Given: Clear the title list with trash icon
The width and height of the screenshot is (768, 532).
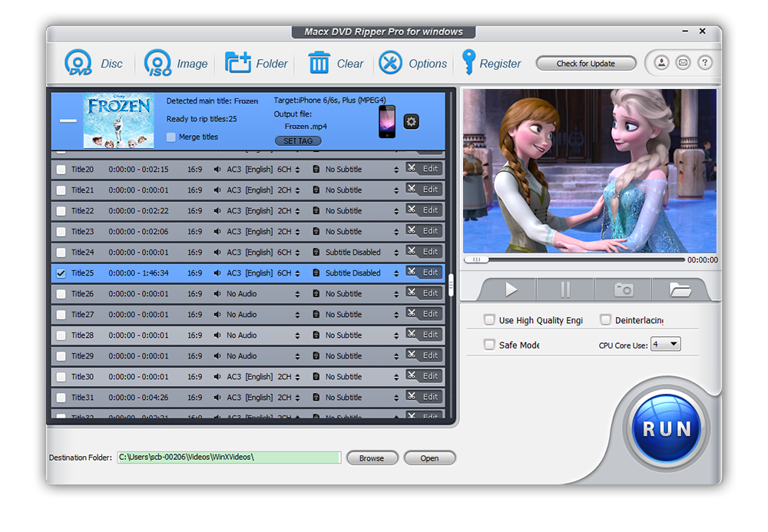Looking at the screenshot, I should click(x=336, y=63).
